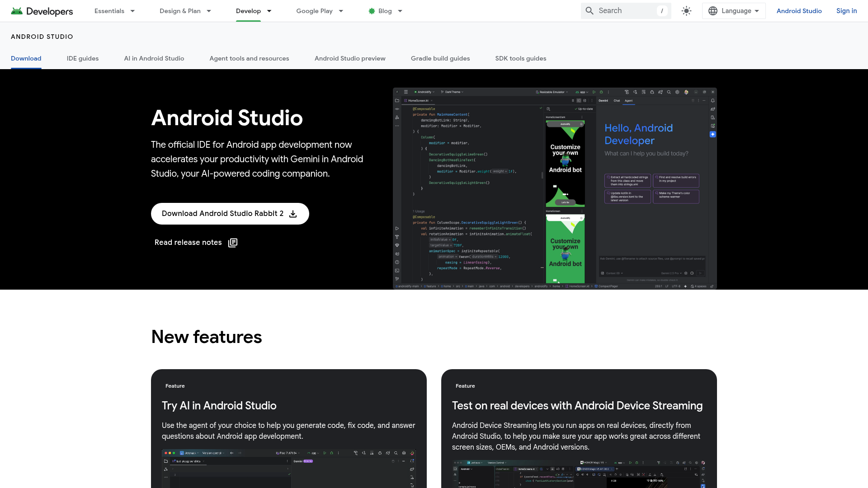Open Try AI in Android Studio card title
Viewport: 868px width, 488px height.
pos(219,406)
